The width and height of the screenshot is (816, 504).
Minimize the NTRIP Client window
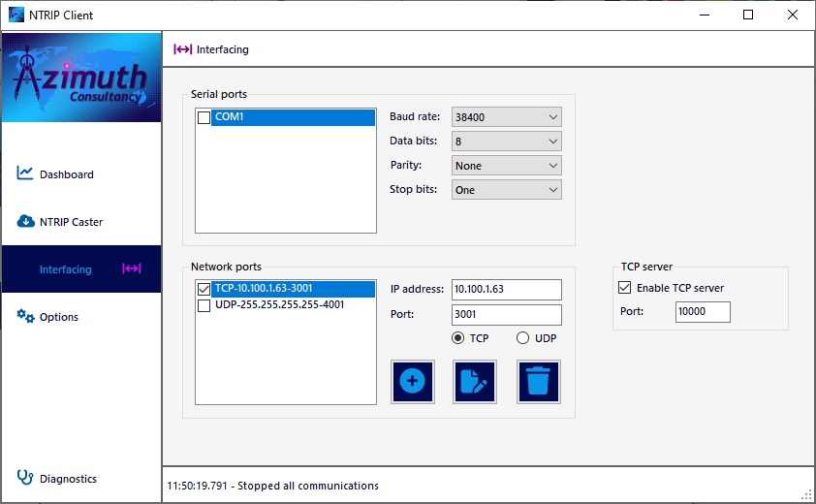tap(705, 15)
